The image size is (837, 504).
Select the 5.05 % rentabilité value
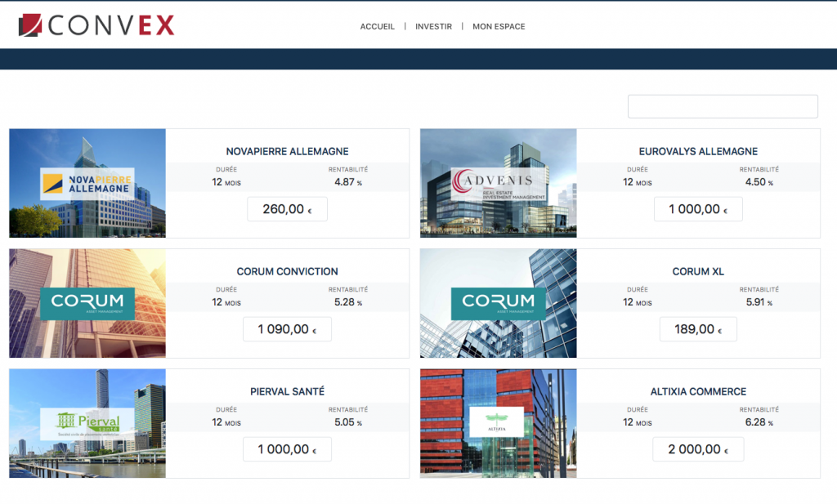pos(348,421)
